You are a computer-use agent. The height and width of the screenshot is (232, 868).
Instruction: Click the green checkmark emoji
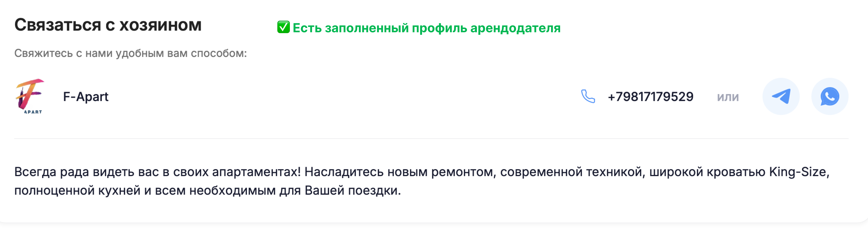pos(283,27)
